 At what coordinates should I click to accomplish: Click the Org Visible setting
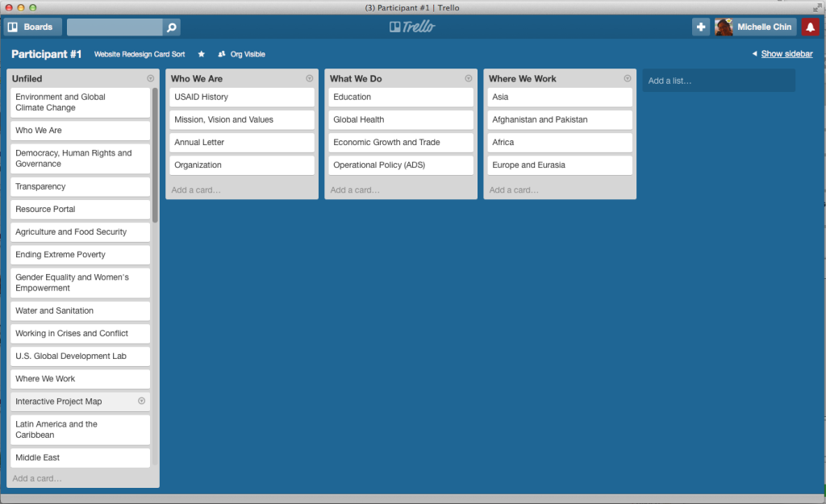pos(242,54)
